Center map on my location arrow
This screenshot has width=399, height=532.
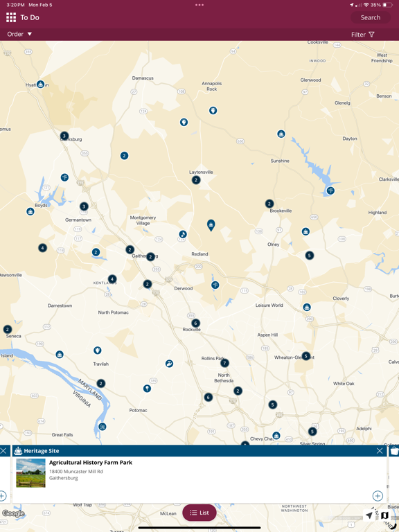(369, 515)
